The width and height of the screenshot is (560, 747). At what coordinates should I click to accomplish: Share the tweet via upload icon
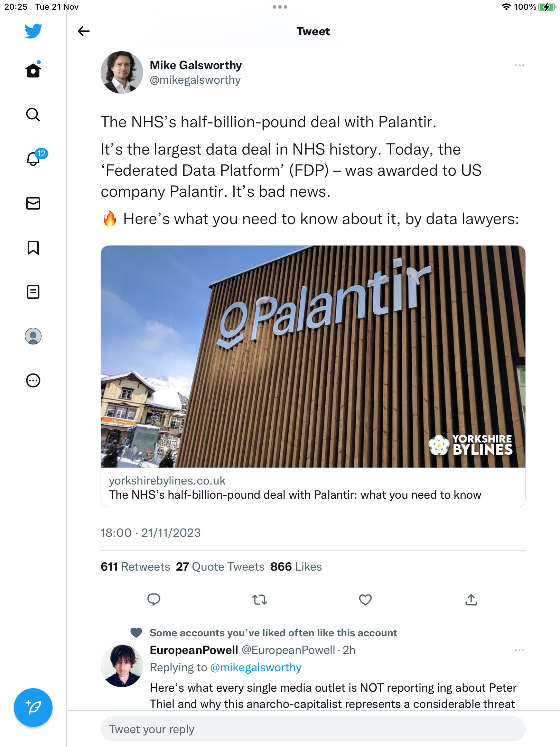click(x=471, y=599)
